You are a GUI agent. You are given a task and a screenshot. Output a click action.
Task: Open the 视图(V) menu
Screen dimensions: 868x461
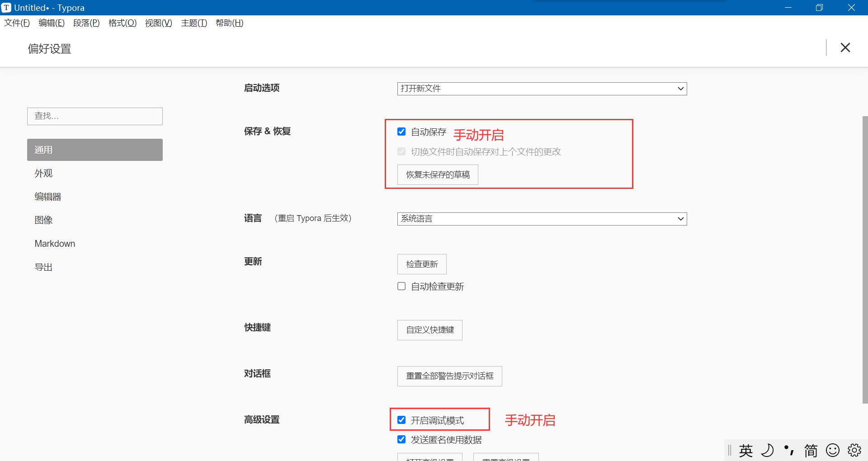click(x=159, y=23)
